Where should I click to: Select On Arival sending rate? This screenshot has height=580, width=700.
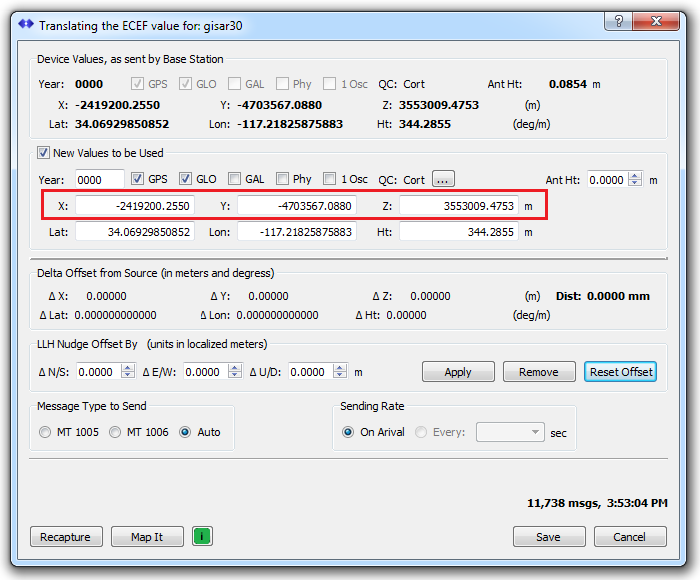[348, 432]
